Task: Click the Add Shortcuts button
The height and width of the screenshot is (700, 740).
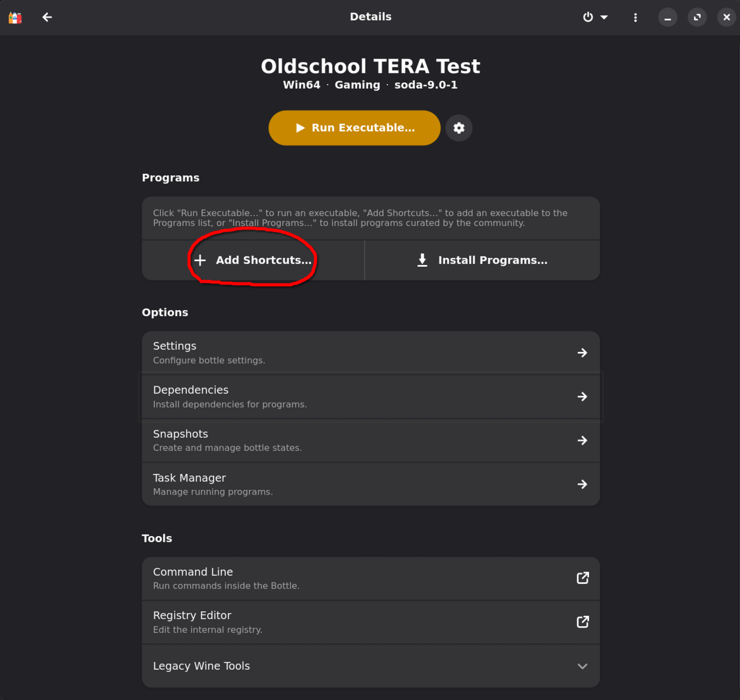Action: (253, 260)
